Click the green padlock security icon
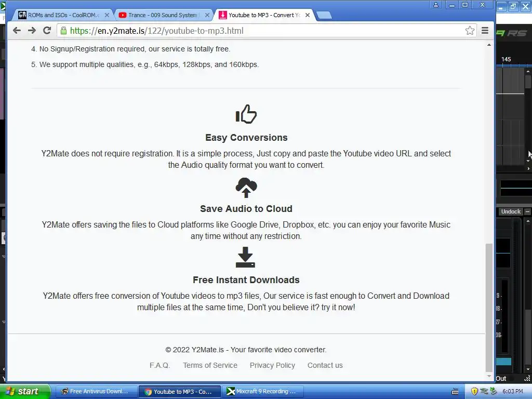 coord(63,31)
